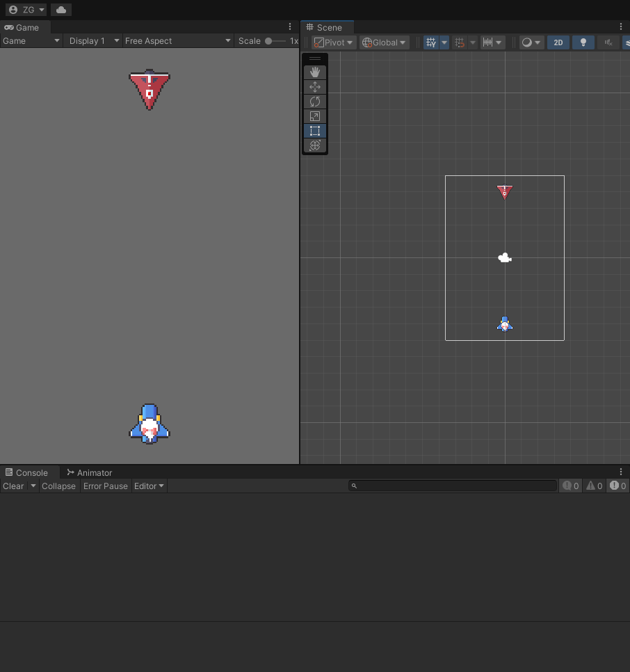This screenshot has height=672, width=630.
Task: Expand grid snapping options arrow
Action: click(x=473, y=42)
